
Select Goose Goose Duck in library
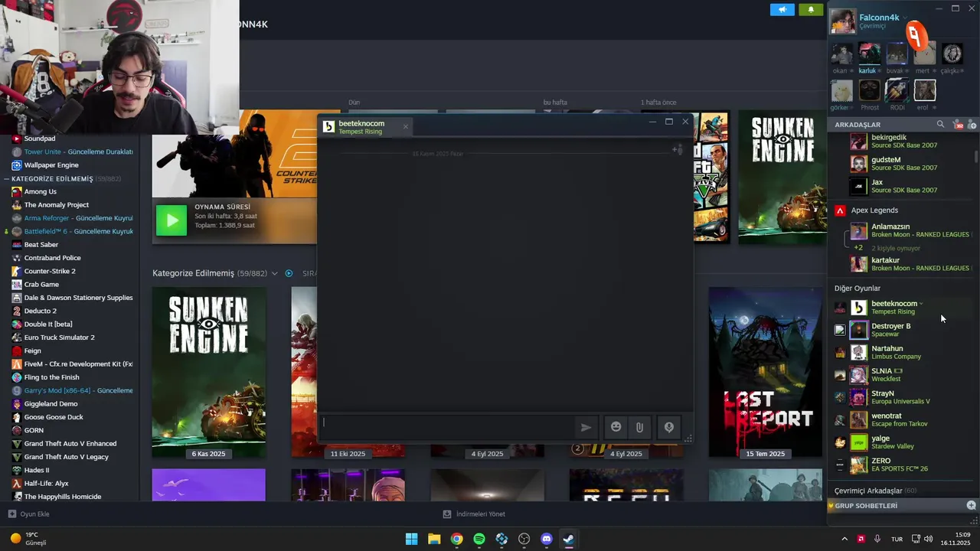coord(54,417)
